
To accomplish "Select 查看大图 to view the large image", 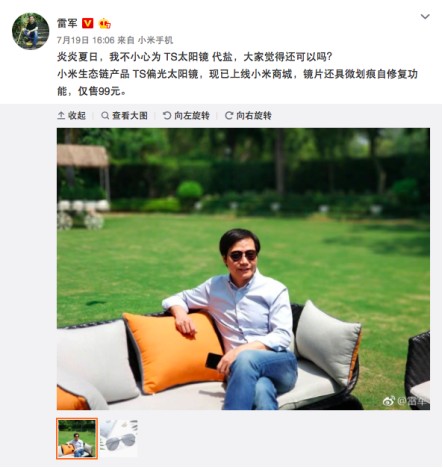I will pos(130,116).
